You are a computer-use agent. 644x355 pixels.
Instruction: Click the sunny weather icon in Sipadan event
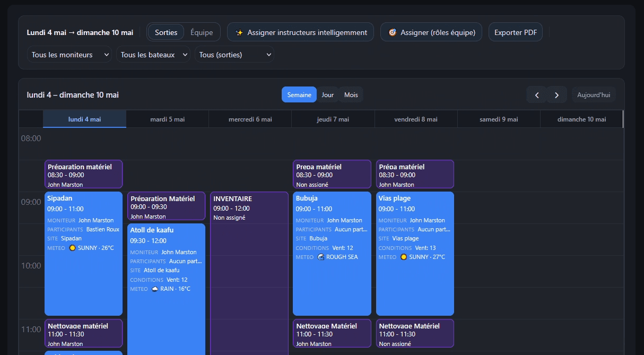tap(73, 248)
